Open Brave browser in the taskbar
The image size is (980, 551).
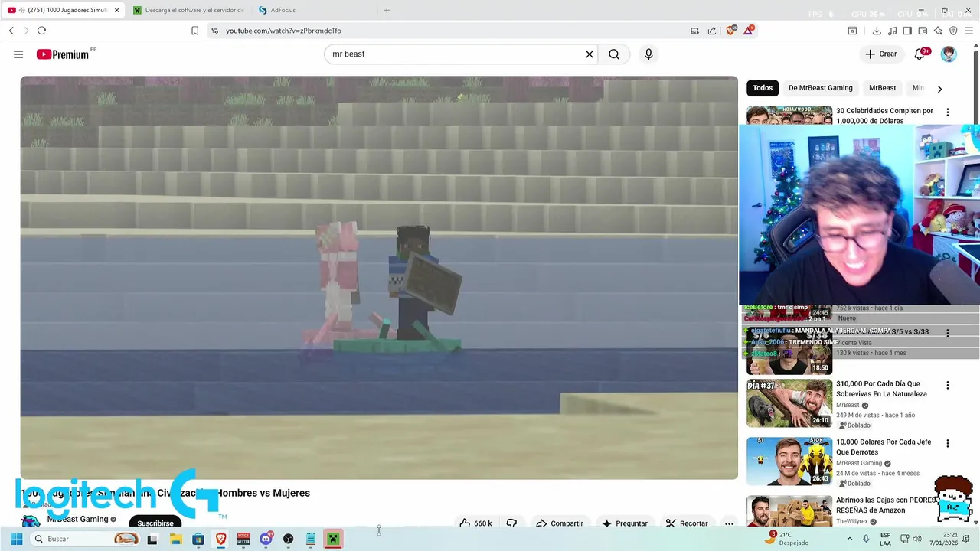tap(220, 539)
